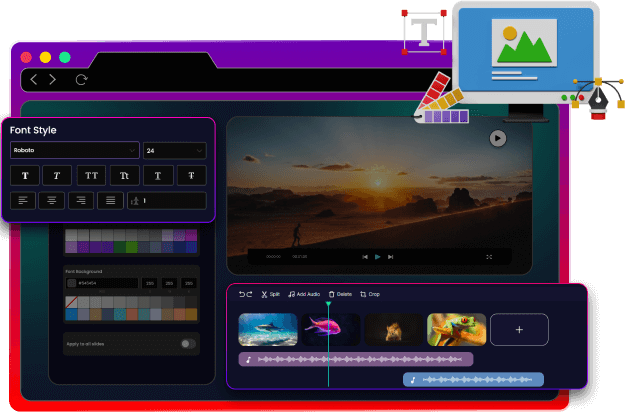Click the Add Audio button

(303, 294)
